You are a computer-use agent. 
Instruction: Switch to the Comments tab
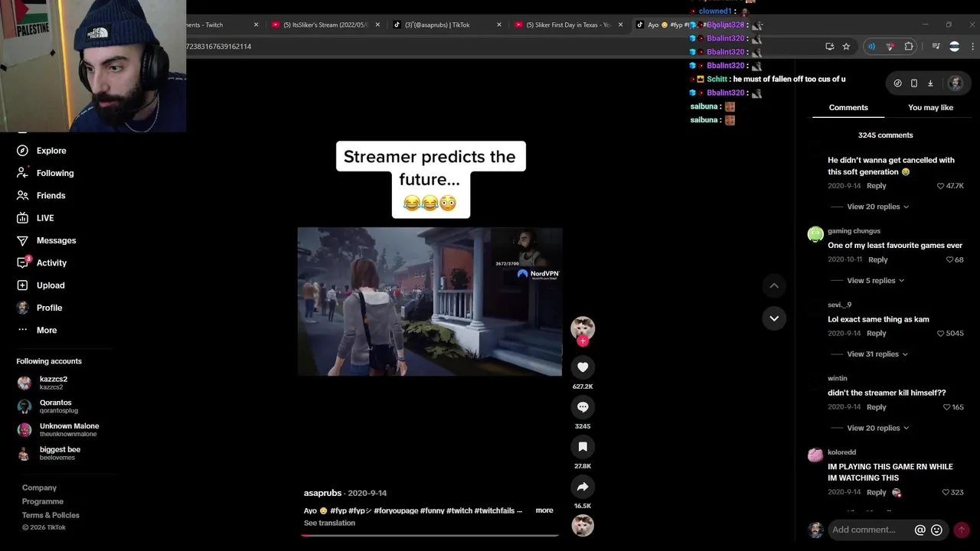[x=848, y=108]
